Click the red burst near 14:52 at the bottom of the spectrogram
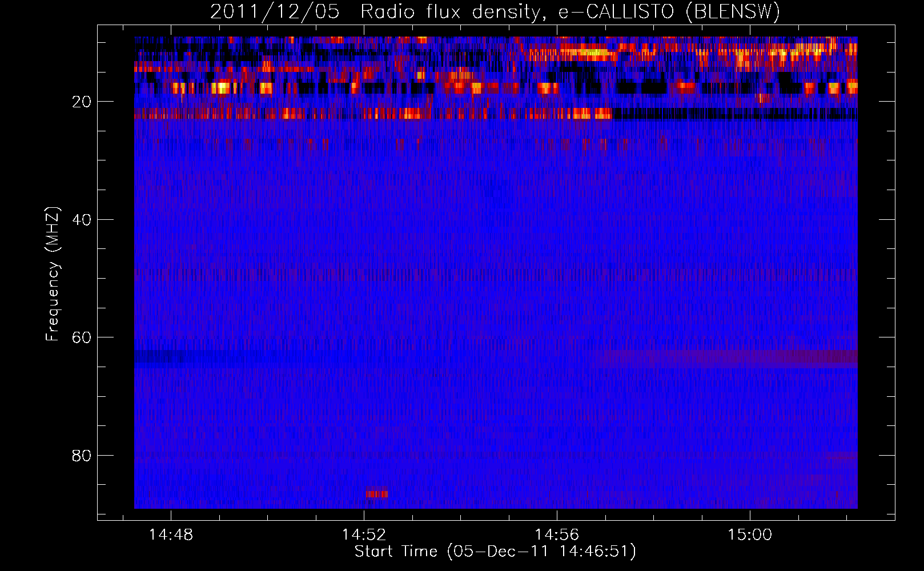The width and height of the screenshot is (924, 571). 377,493
